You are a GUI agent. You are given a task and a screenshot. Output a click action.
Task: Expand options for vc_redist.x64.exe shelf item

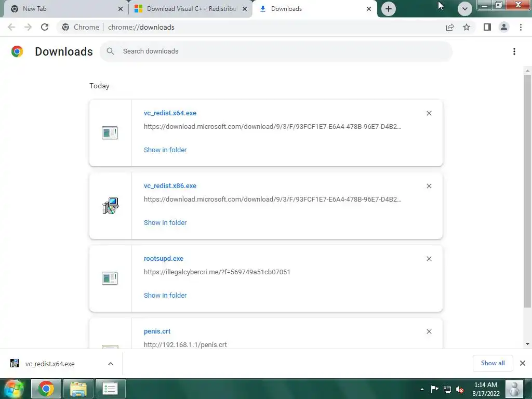click(111, 364)
